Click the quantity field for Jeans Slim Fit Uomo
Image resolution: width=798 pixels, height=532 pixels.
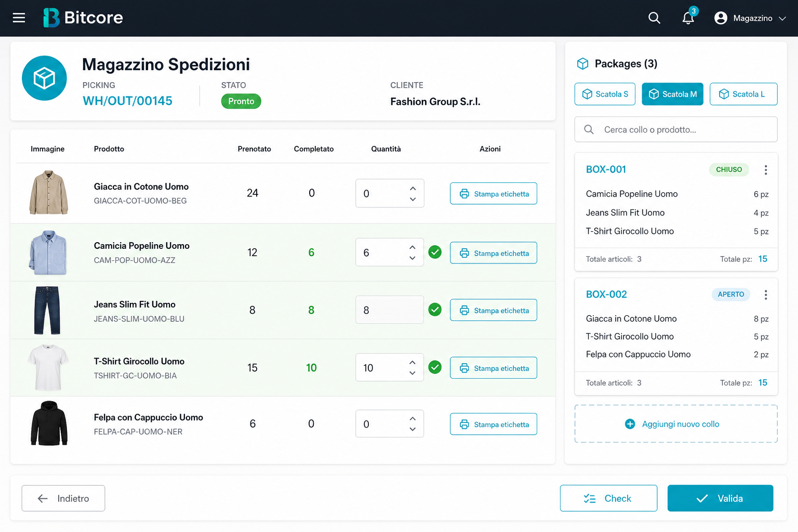[390, 310]
